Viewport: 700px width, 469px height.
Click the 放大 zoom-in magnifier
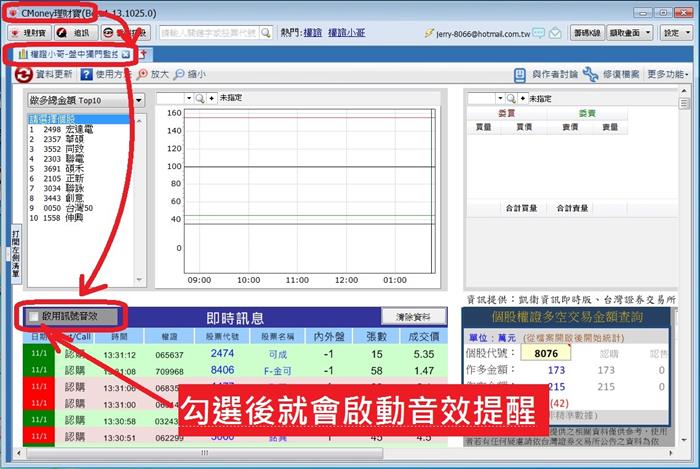pyautogui.click(x=142, y=74)
